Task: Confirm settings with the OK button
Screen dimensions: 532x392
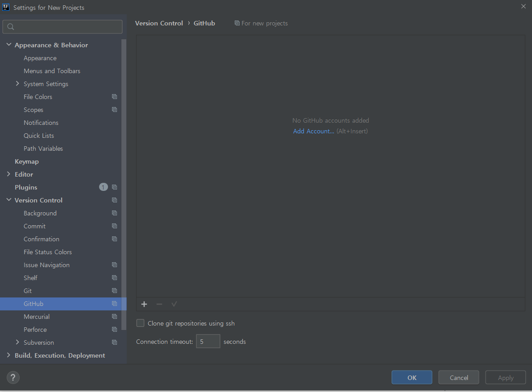Action: pos(412,377)
